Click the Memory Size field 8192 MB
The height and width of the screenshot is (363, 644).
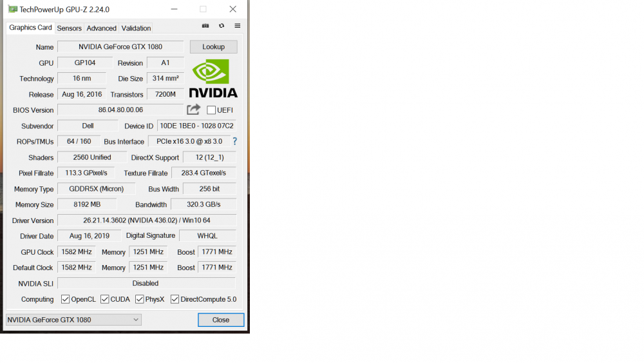click(x=87, y=205)
